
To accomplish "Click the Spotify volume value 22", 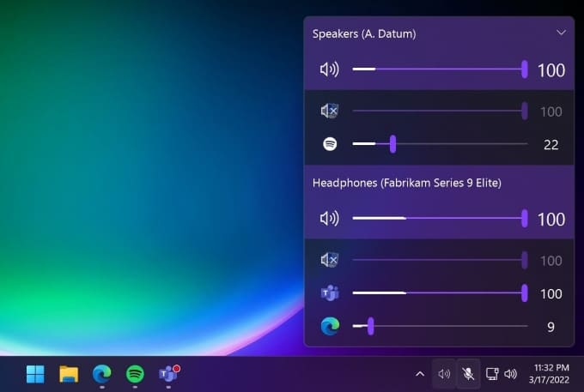I will pos(551,145).
